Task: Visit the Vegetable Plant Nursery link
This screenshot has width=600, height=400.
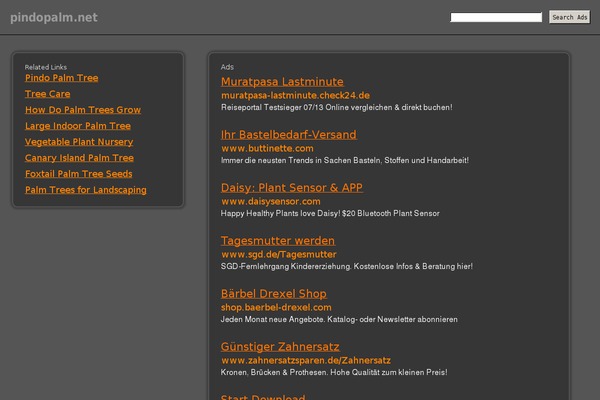Action: [79, 142]
